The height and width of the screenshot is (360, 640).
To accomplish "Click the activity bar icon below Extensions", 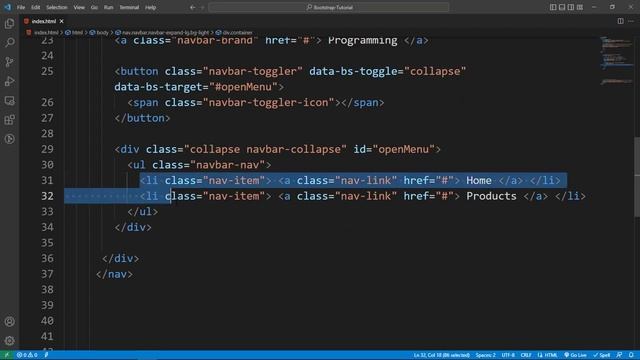I will tap(9, 139).
